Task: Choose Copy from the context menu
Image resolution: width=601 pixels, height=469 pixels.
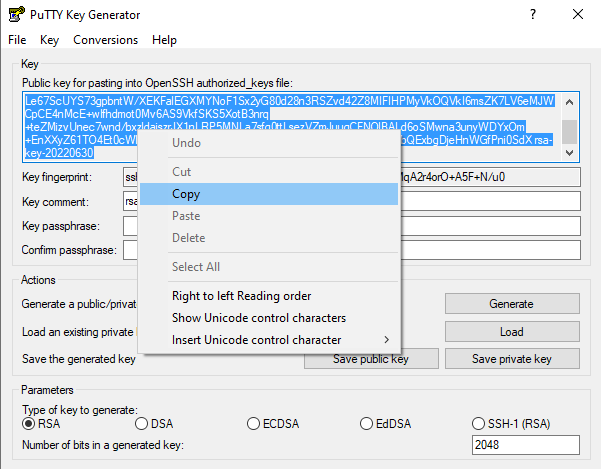Action: pyautogui.click(x=269, y=194)
